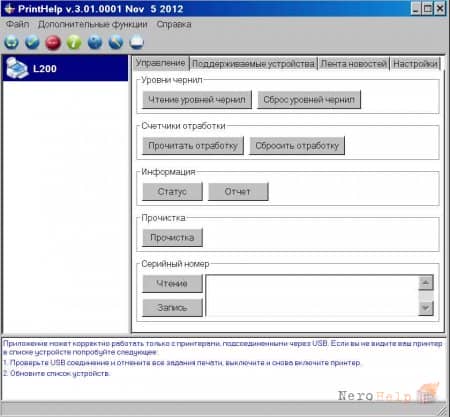Switch to the Настройки tab
Viewport: 450px width, 417px height.
[x=415, y=63]
